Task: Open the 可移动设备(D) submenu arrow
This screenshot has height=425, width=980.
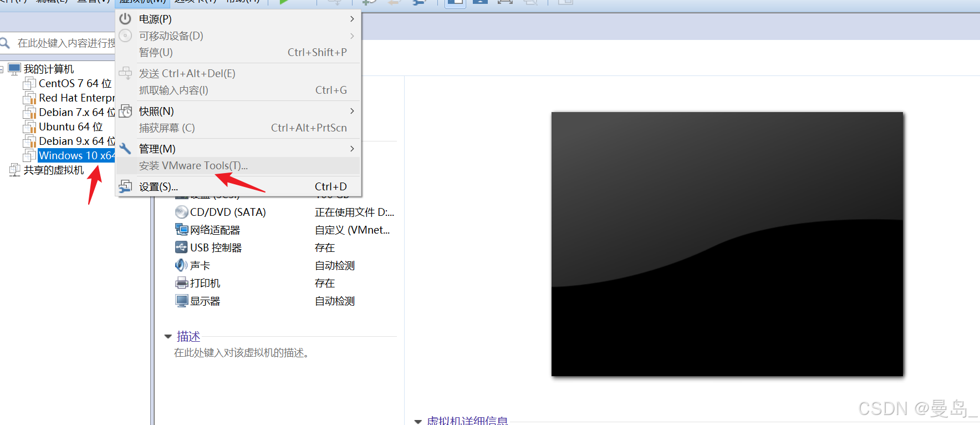Action: pos(352,36)
